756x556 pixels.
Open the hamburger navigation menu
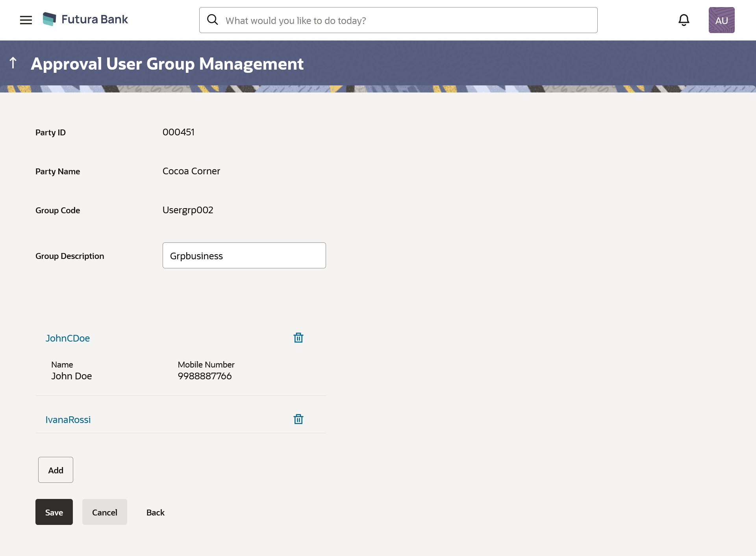point(26,20)
